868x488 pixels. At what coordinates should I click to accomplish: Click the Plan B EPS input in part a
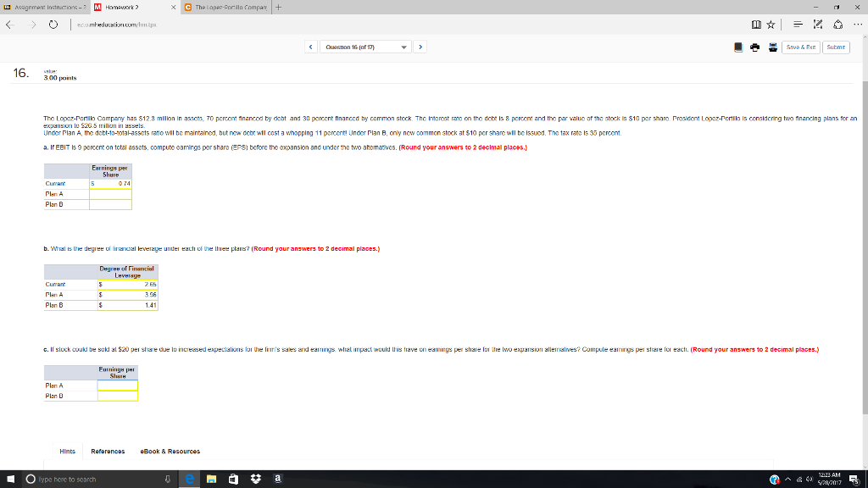click(x=111, y=205)
